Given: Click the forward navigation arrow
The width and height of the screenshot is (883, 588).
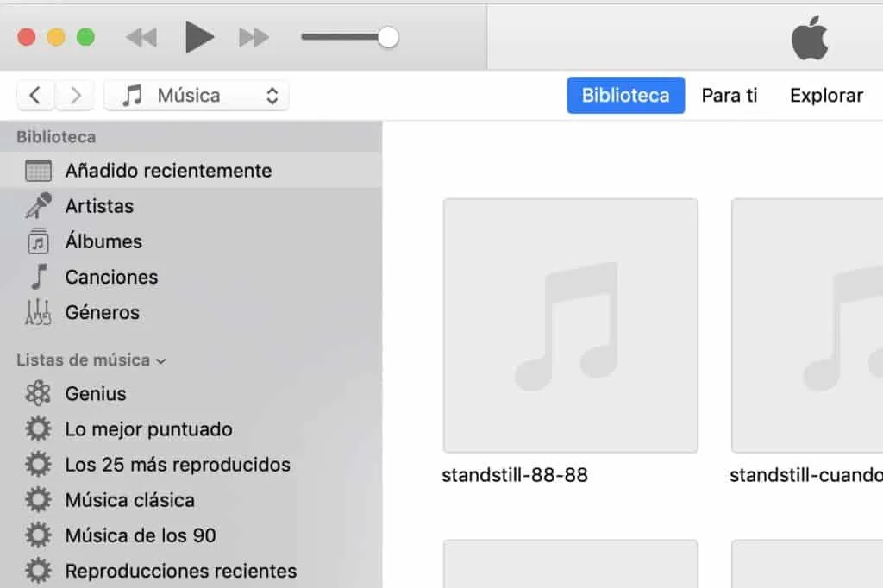Looking at the screenshot, I should [x=76, y=95].
